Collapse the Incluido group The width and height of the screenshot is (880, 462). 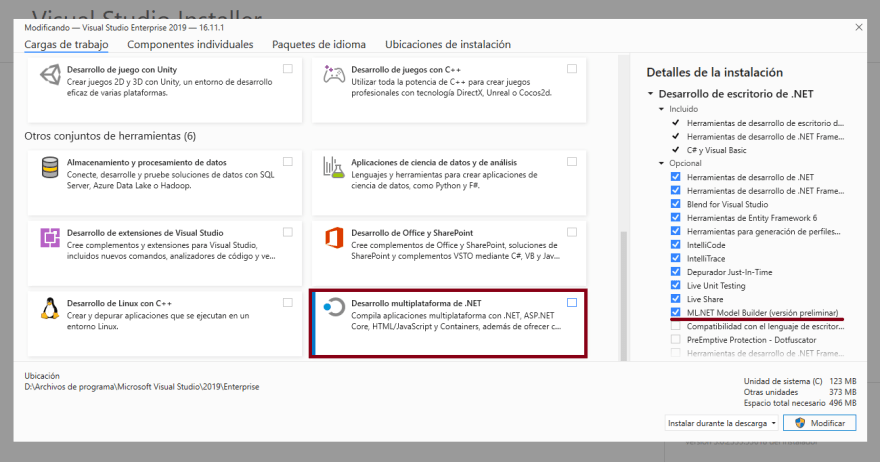point(661,109)
